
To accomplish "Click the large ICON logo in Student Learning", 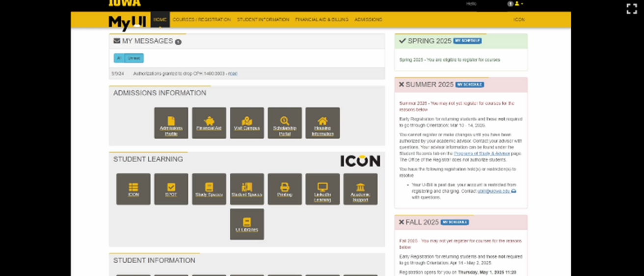I will pos(360,161).
